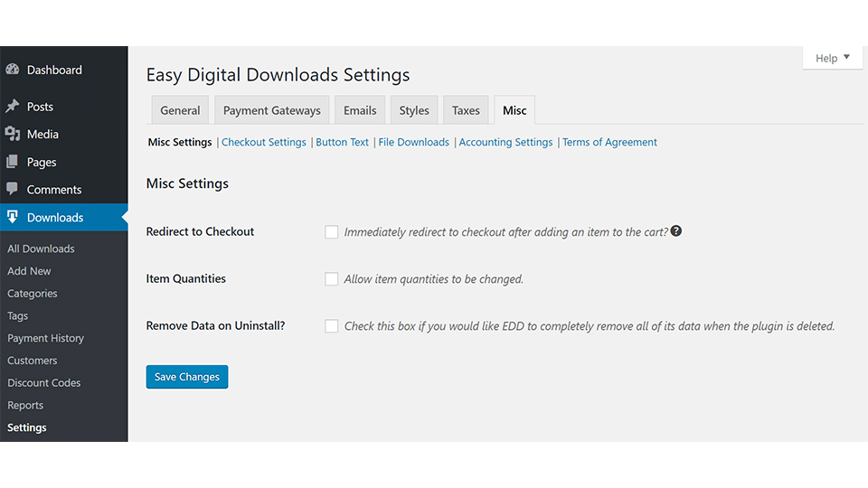Click the Downloads arrow icon
This screenshot has width=868, height=488.
pyautogui.click(x=12, y=217)
